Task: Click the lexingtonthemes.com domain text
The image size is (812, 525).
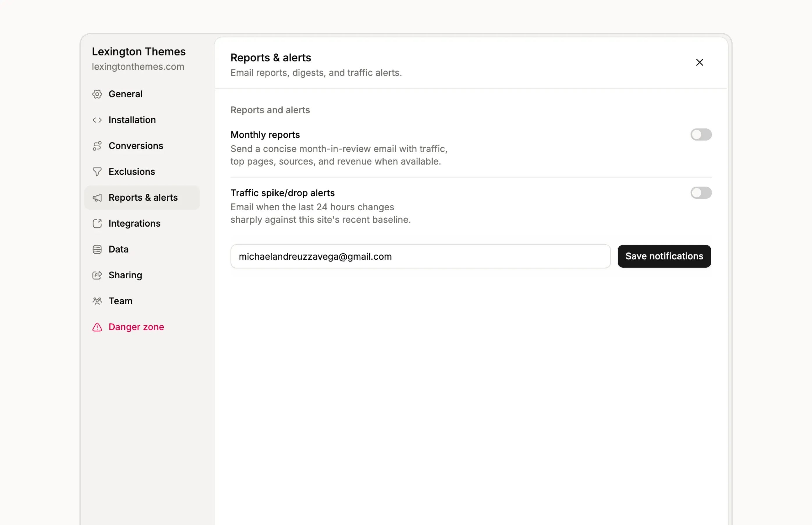Action: [x=138, y=67]
